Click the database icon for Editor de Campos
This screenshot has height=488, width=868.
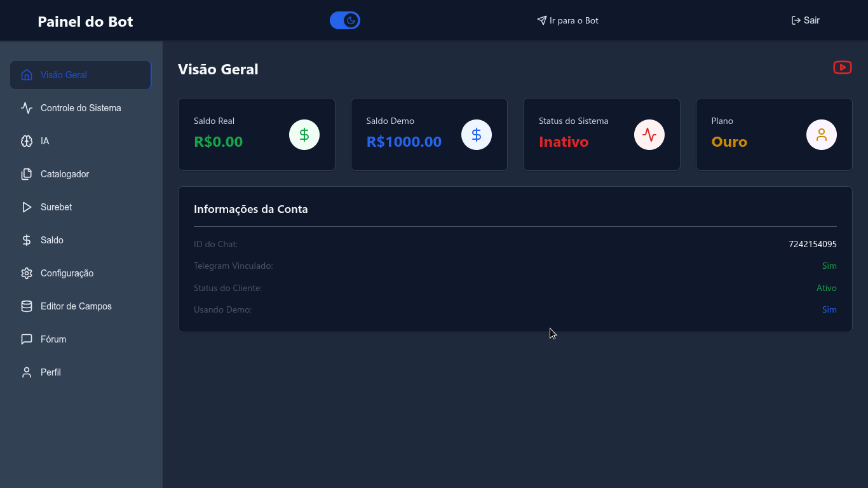pos(27,306)
